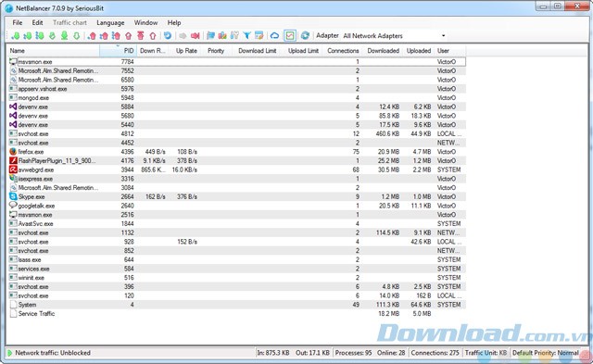Open the Edit menu
This screenshot has width=593, height=364.
(x=37, y=22)
